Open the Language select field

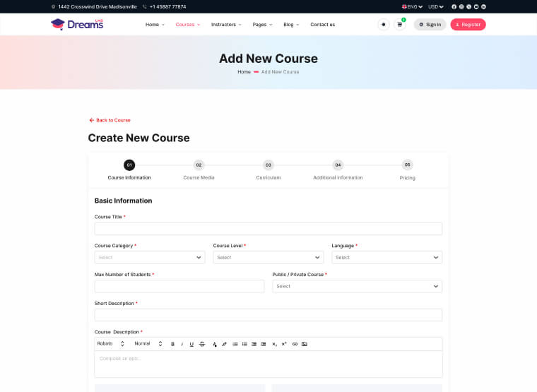click(387, 258)
